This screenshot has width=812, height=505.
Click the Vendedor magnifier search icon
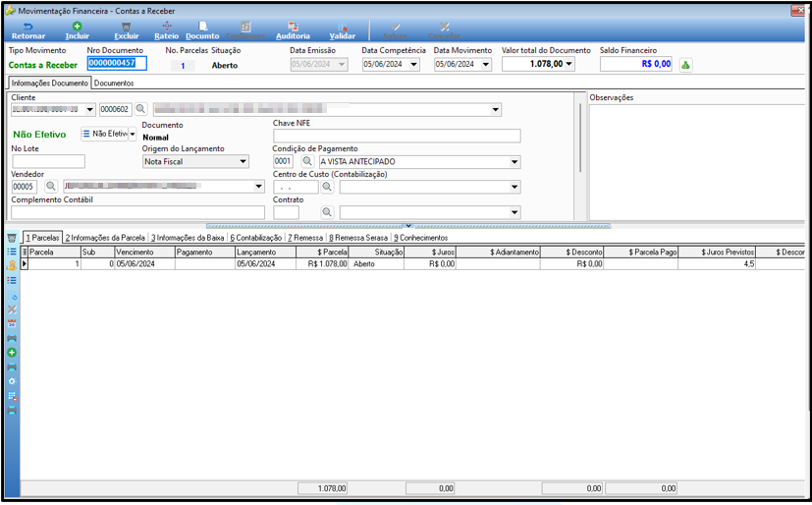pos(51,186)
